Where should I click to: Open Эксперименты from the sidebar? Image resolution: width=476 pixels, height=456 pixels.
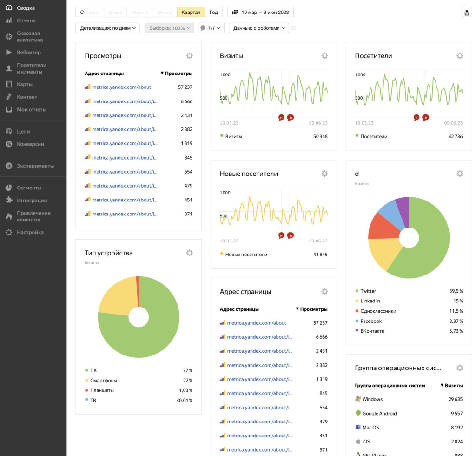(35, 166)
